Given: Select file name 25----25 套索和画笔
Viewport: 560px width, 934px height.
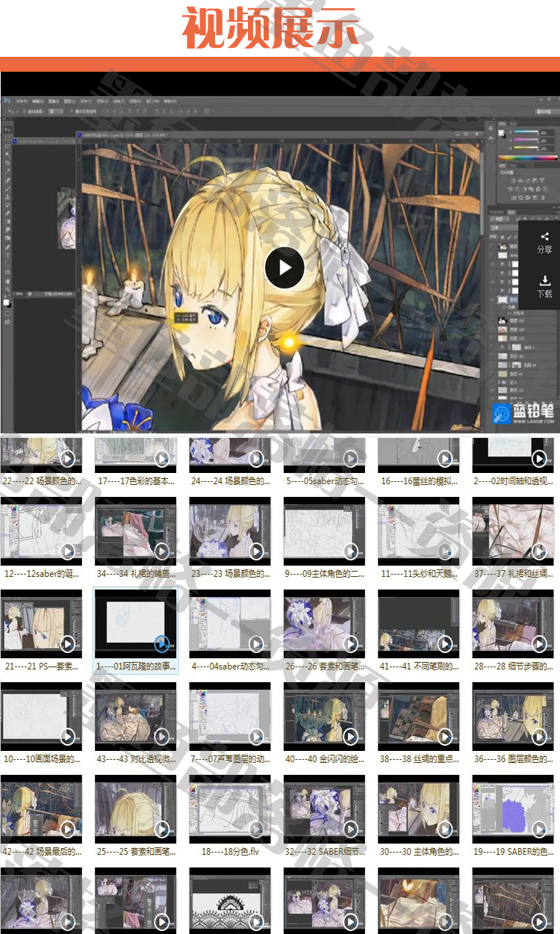Looking at the screenshot, I should pos(135,851).
